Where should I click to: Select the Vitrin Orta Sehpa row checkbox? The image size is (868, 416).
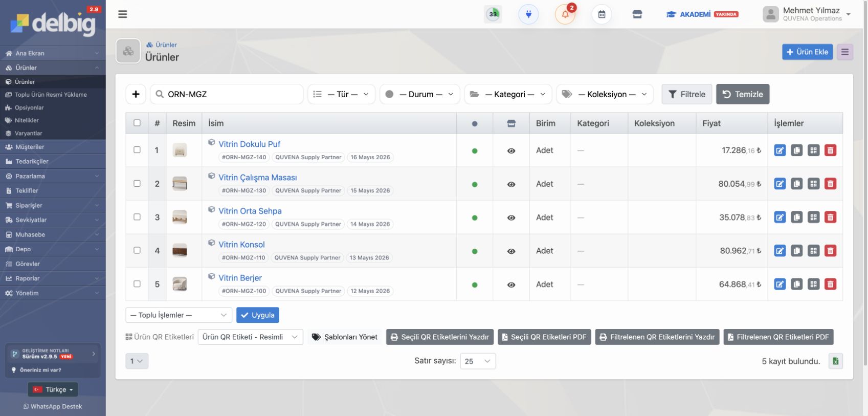click(137, 217)
